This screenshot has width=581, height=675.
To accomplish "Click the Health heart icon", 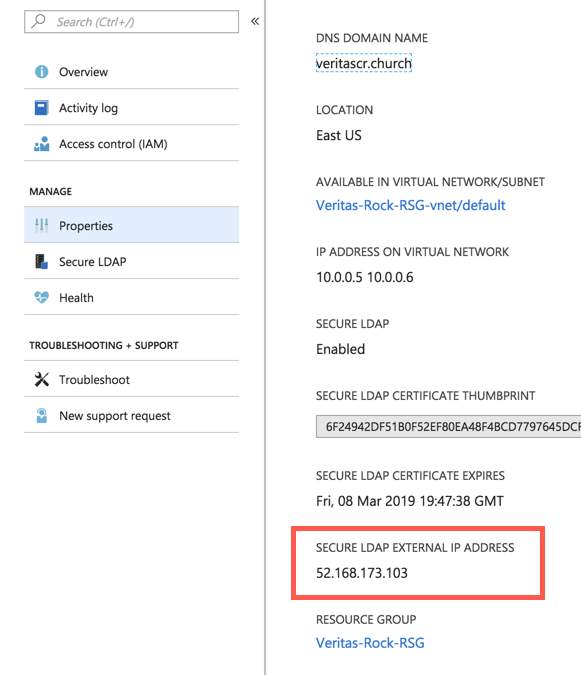I will tap(41, 297).
